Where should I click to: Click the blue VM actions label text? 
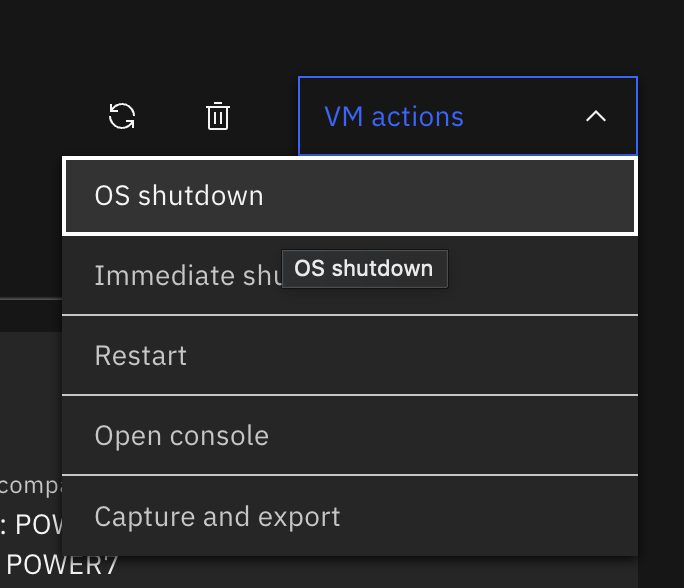394,117
